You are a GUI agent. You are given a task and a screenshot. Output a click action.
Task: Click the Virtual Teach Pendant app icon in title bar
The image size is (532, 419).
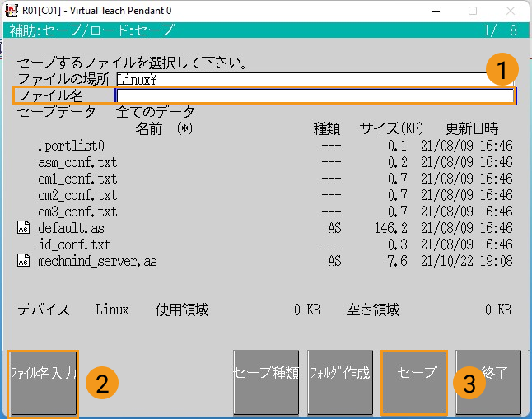click(12, 11)
